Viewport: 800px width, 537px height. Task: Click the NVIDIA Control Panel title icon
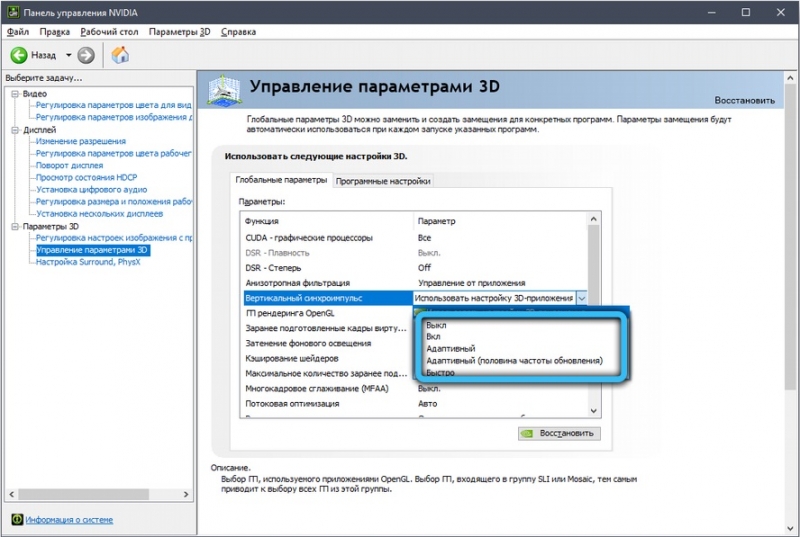(13, 12)
